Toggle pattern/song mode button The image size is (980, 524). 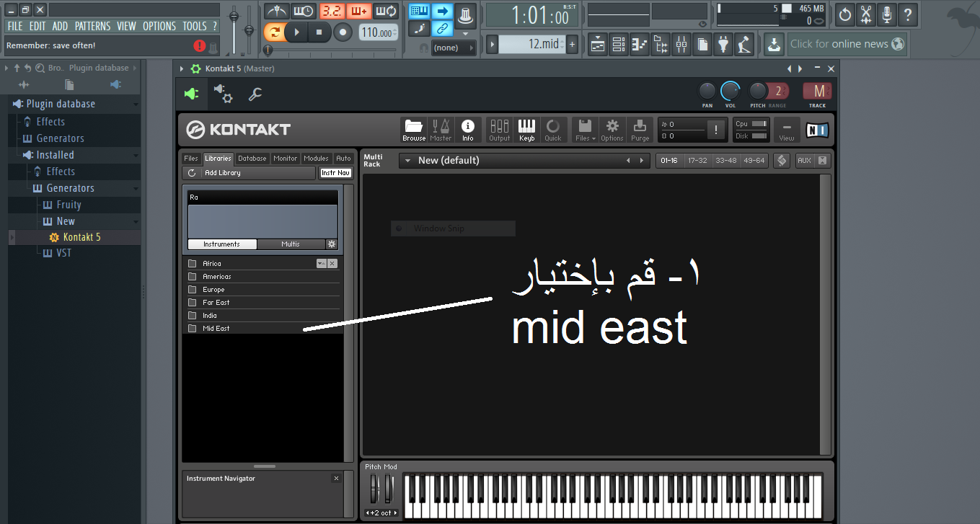274,32
